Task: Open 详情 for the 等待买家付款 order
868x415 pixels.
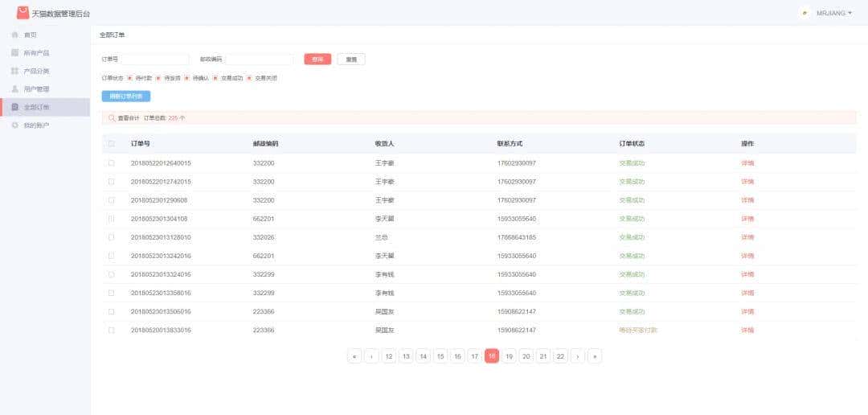Action: pyautogui.click(x=747, y=331)
